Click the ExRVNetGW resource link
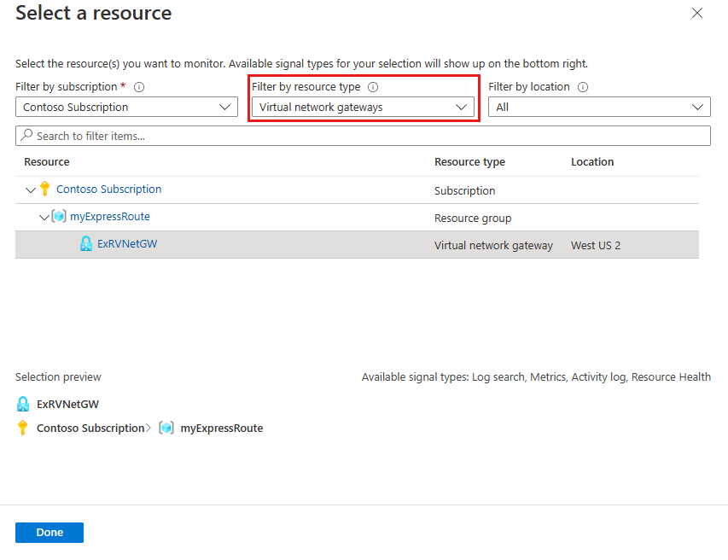Screen dimensions: 728x560 click(x=127, y=244)
